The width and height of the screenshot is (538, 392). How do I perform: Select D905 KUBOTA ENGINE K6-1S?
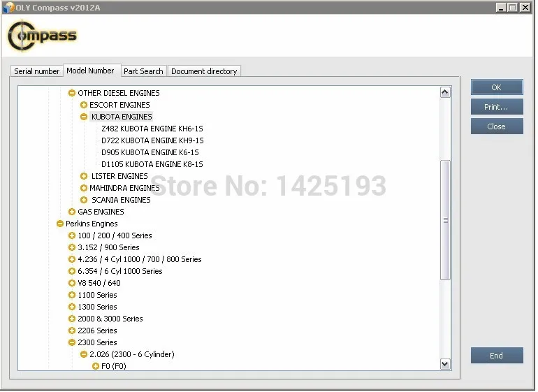point(150,152)
